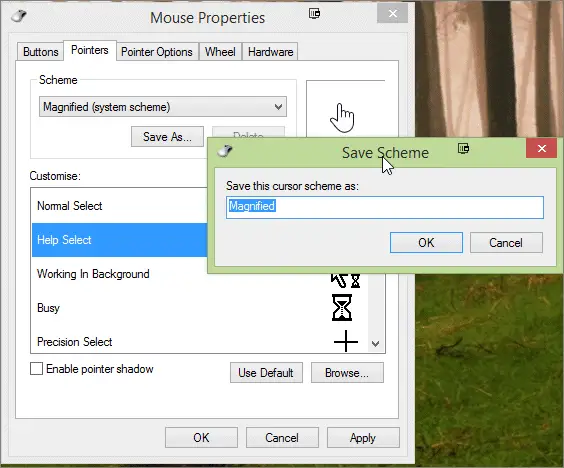The image size is (564, 468).
Task: Click the pin icon in Save Scheme title bar
Action: point(464,148)
